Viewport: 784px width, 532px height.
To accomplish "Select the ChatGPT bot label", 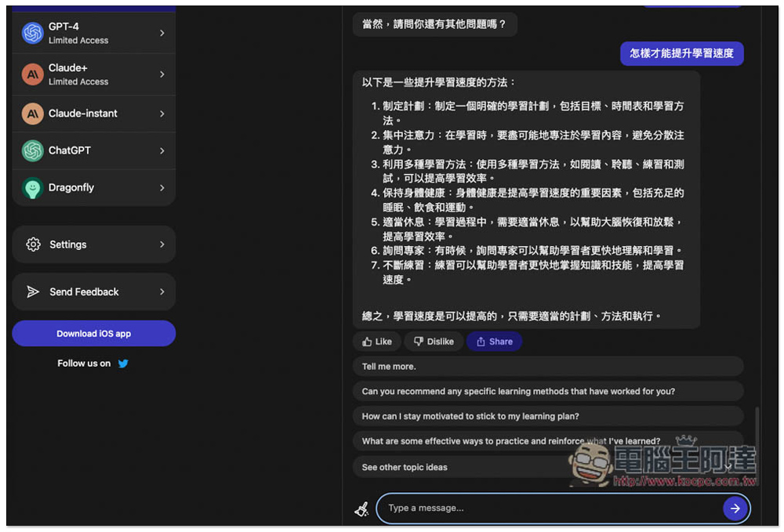I will pyautogui.click(x=70, y=151).
